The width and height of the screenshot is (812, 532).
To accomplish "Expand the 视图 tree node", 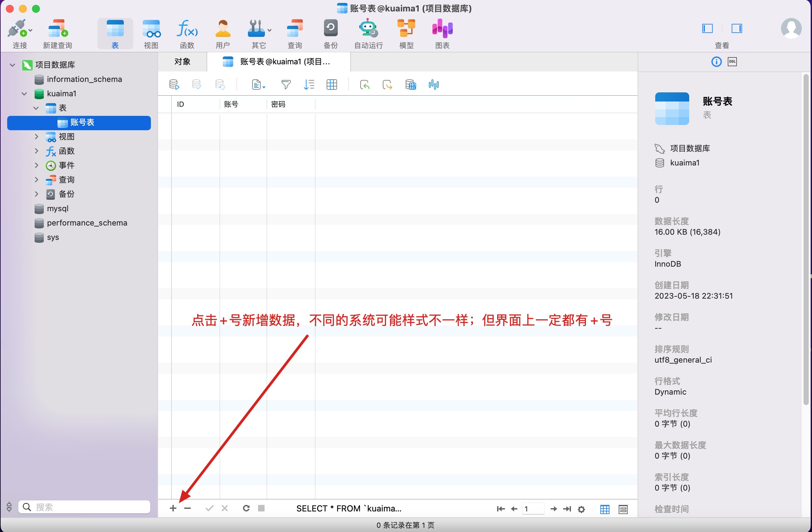I will [x=36, y=136].
